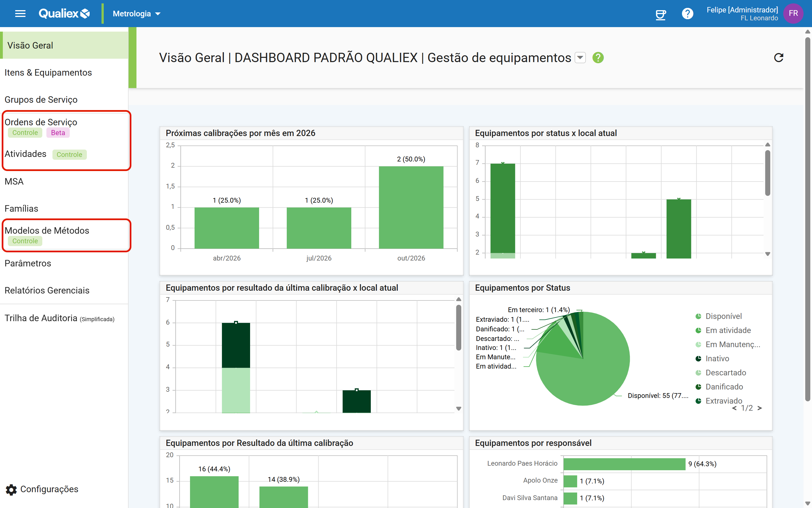Refresh the dashboard with reload icon
The image size is (812, 508).
(778, 58)
